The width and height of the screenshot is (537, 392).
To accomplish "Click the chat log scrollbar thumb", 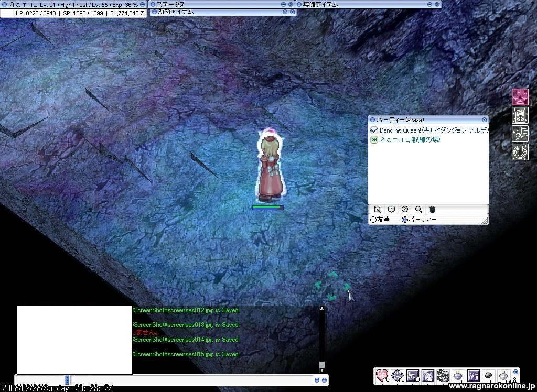I will [x=321, y=365].
